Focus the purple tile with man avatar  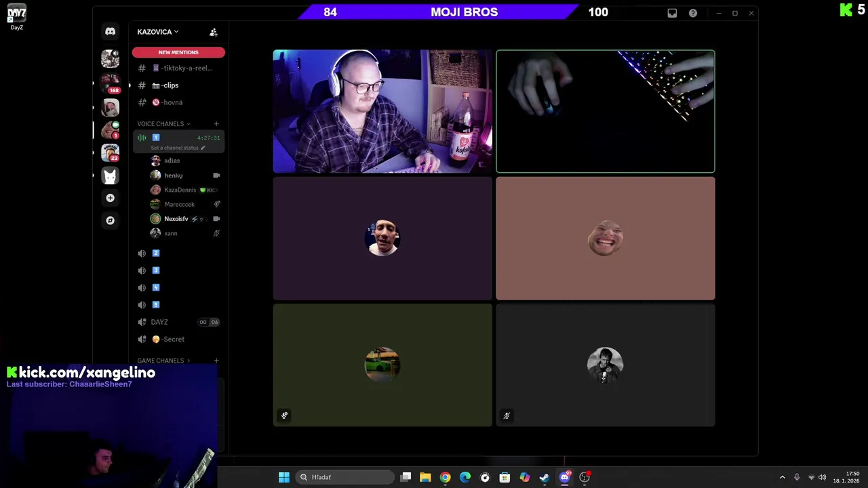[382, 238]
